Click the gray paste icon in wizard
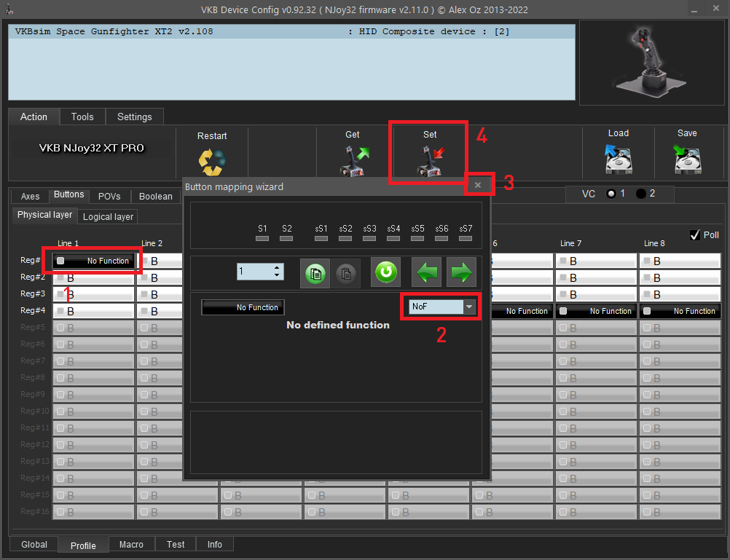This screenshot has width=730, height=560. 345,273
